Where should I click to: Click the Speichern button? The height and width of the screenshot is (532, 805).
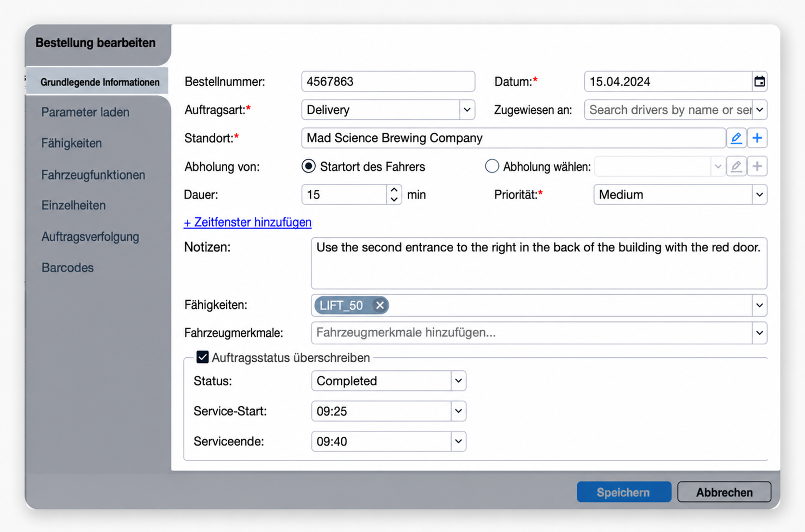tap(624, 492)
